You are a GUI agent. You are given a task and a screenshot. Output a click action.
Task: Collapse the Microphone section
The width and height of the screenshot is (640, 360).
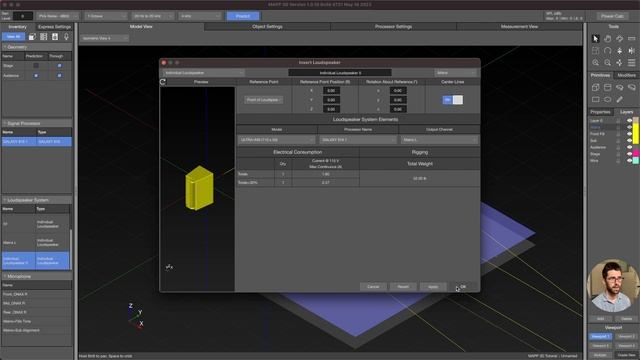(x=5, y=276)
